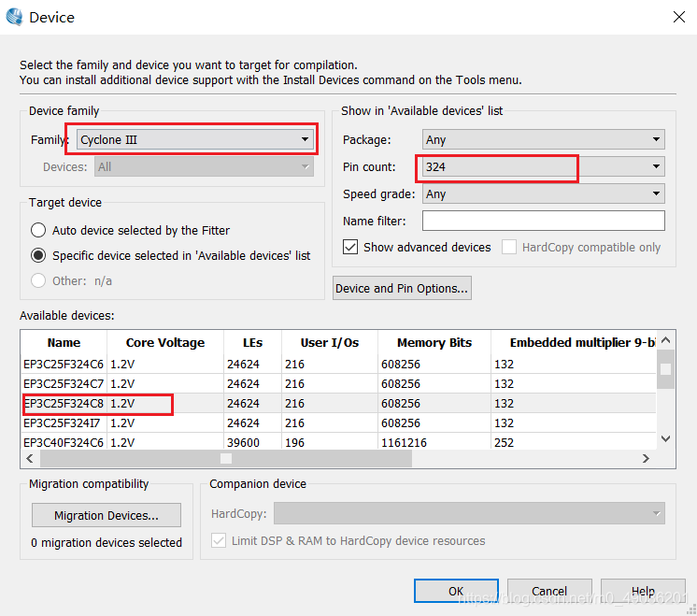Click the Migration Devices button
The image size is (697, 616).
pyautogui.click(x=107, y=515)
